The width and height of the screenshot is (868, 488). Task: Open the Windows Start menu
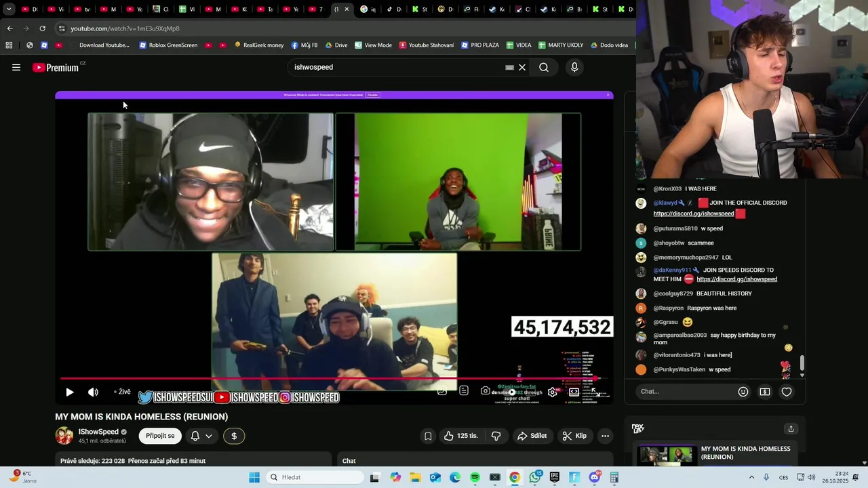click(x=254, y=477)
